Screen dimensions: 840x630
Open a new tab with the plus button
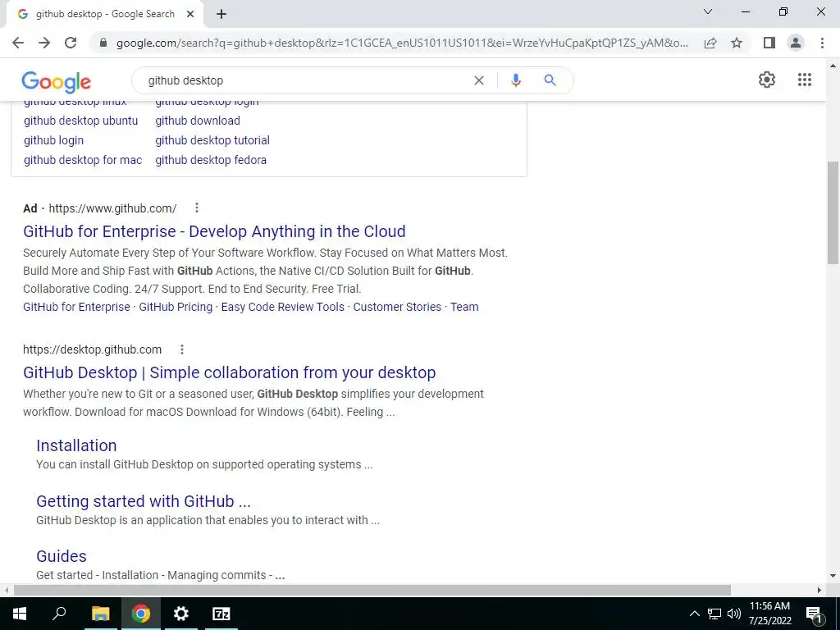coord(221,15)
